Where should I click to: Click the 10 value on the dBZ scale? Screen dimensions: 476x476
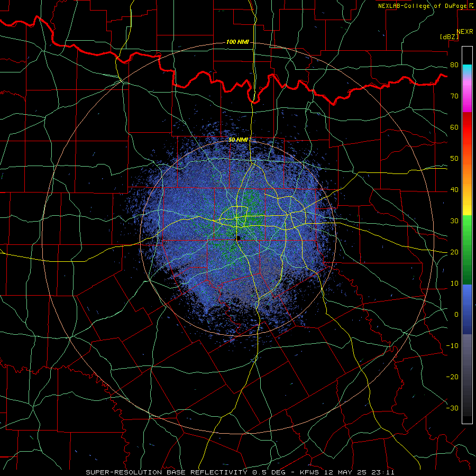pos(454,283)
